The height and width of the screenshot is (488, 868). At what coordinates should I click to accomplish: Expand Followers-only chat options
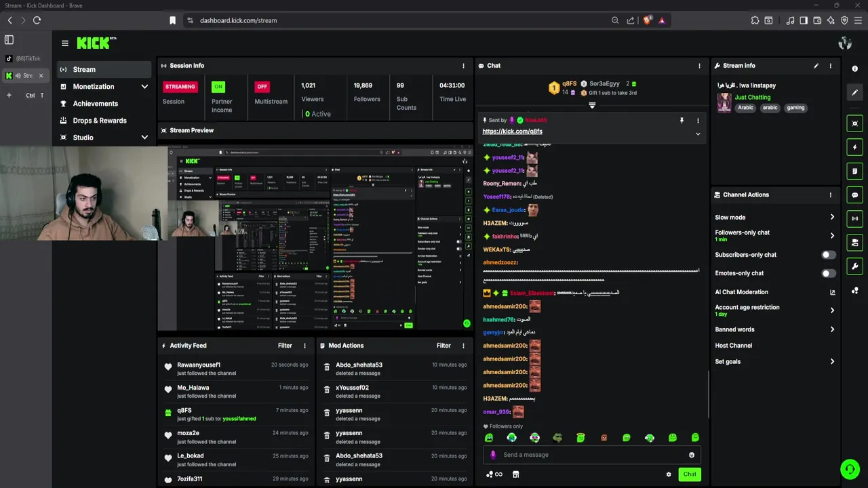coord(832,236)
